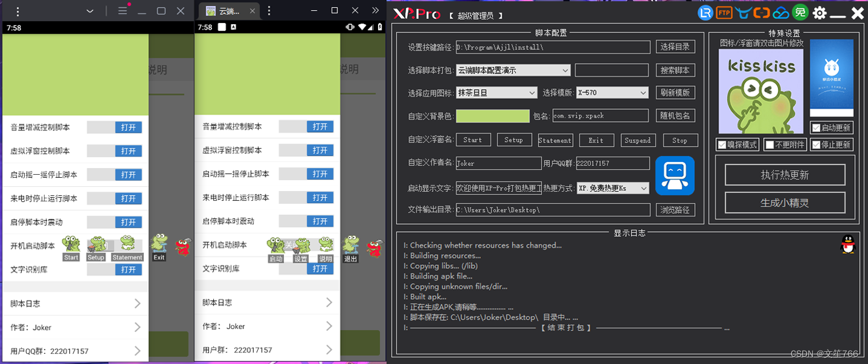Expand 脚本日志 row in left emulator

pos(76,304)
